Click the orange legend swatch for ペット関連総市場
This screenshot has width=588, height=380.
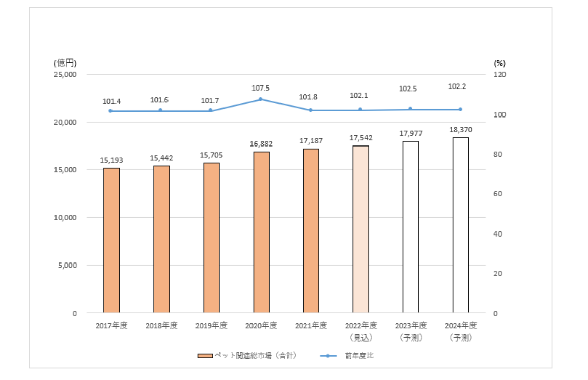coord(205,356)
